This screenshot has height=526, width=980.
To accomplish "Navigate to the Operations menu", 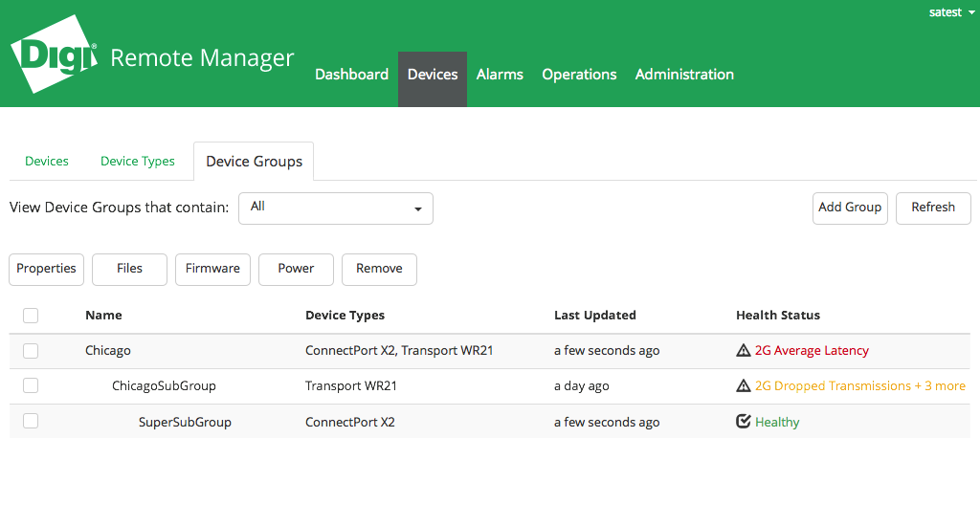I will pyautogui.click(x=579, y=75).
